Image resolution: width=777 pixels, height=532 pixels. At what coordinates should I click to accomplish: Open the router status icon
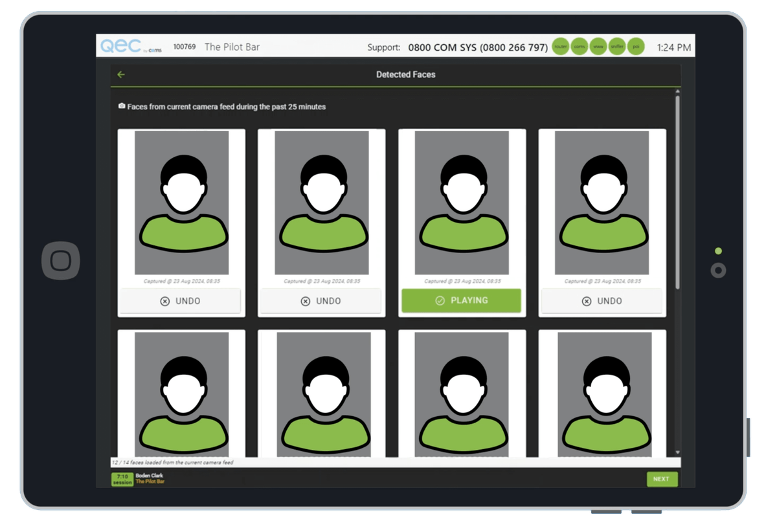tap(559, 47)
